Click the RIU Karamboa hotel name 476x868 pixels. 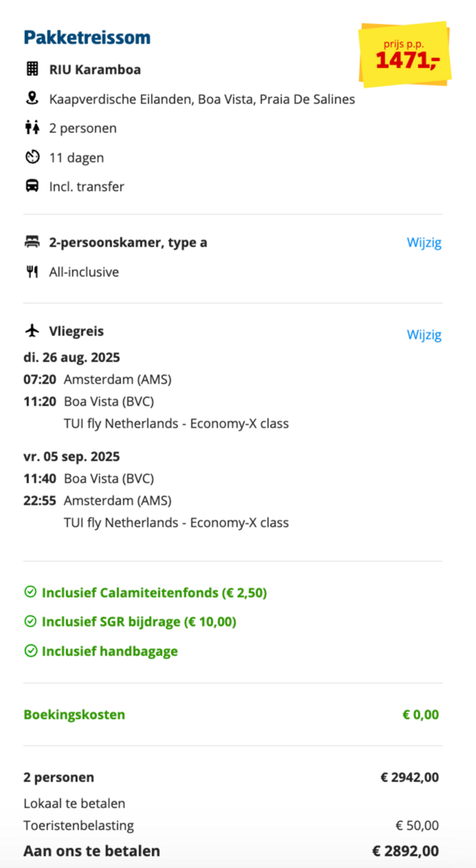point(95,69)
